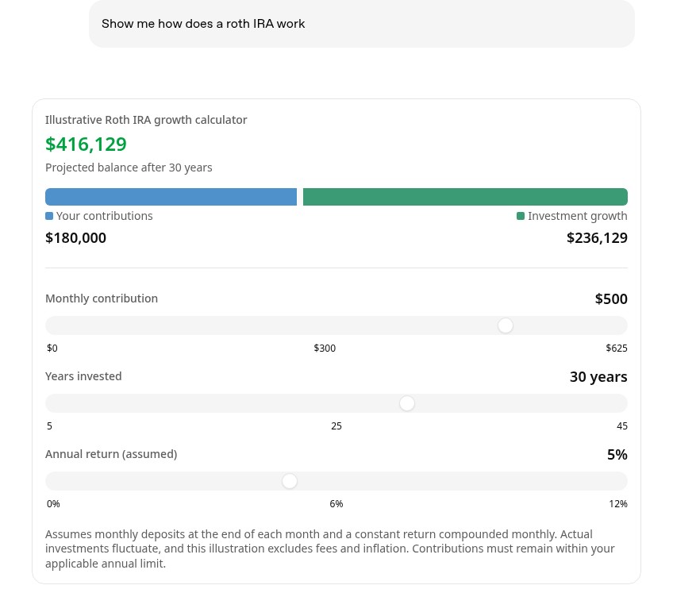This screenshot has height=616, width=673.
Task: Click the $236,129 investment growth amount
Action: click(597, 238)
